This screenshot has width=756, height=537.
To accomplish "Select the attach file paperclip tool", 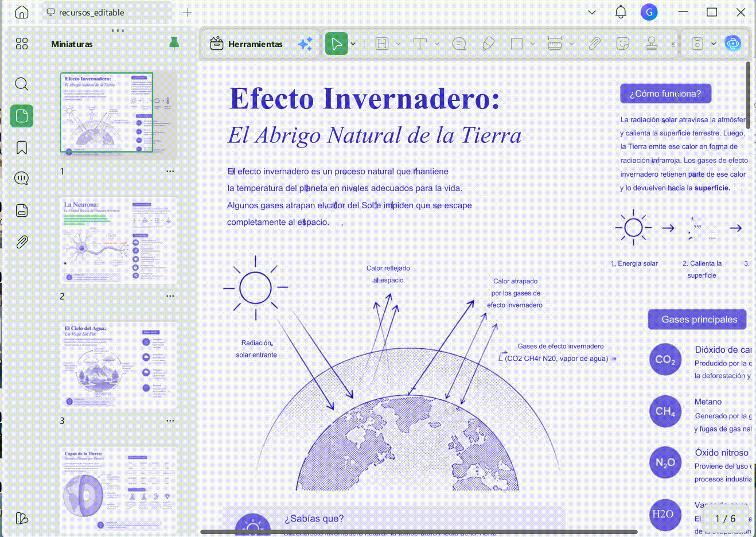I will point(594,44).
